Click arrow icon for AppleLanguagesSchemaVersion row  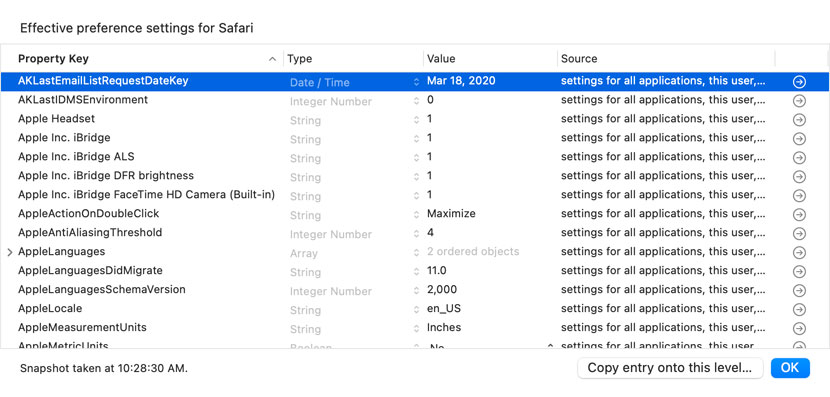(x=799, y=291)
